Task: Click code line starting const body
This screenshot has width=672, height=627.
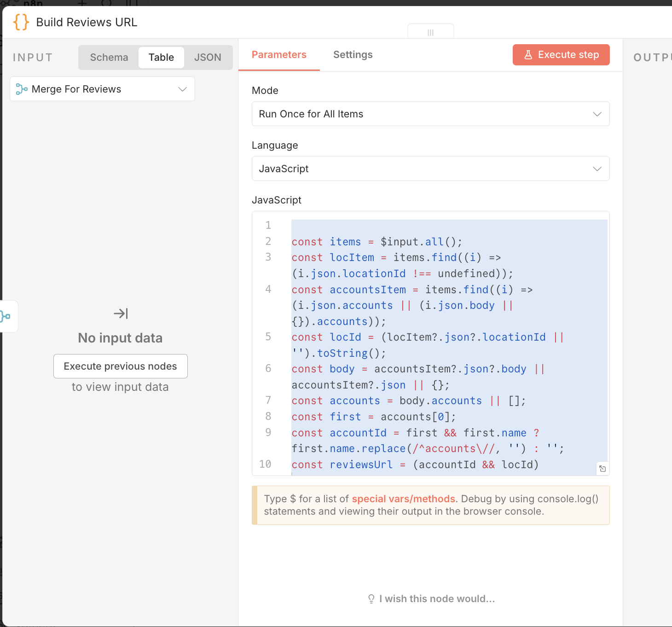Action: (x=418, y=377)
